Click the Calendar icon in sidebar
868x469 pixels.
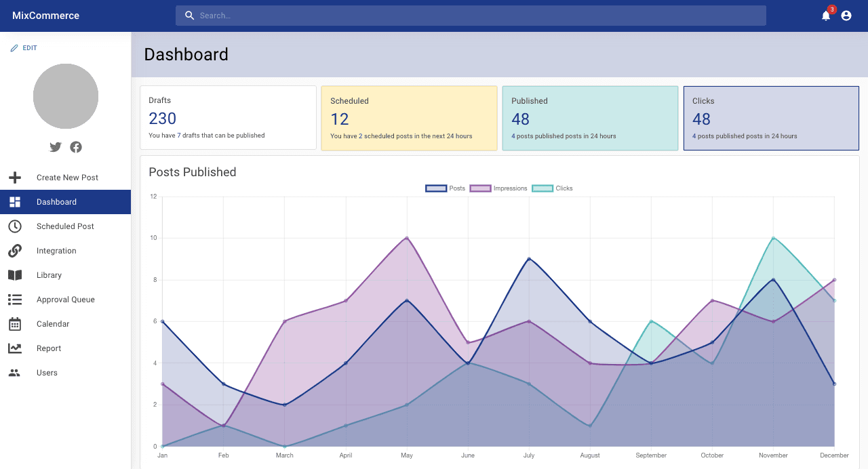click(14, 324)
